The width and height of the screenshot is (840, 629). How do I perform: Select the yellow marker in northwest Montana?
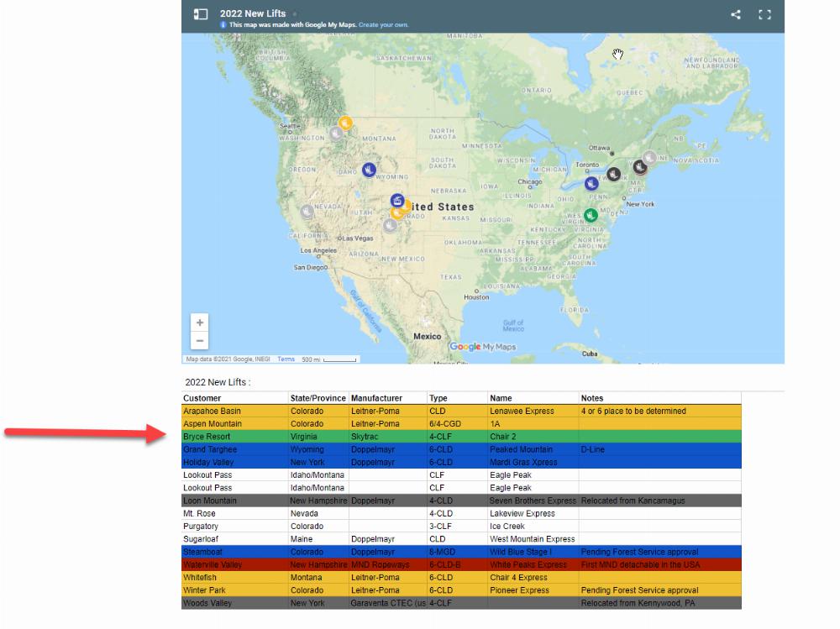coord(345,123)
